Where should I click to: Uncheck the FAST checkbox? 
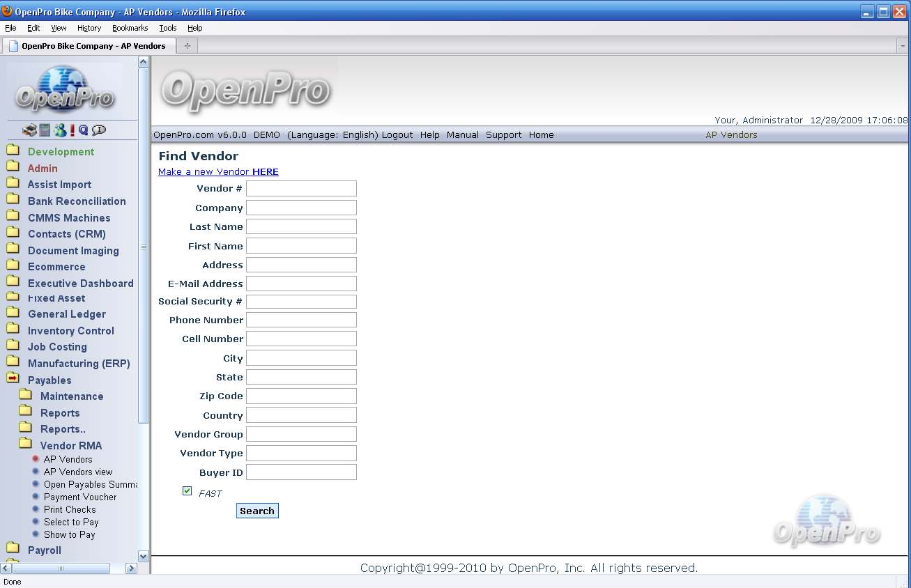[187, 491]
